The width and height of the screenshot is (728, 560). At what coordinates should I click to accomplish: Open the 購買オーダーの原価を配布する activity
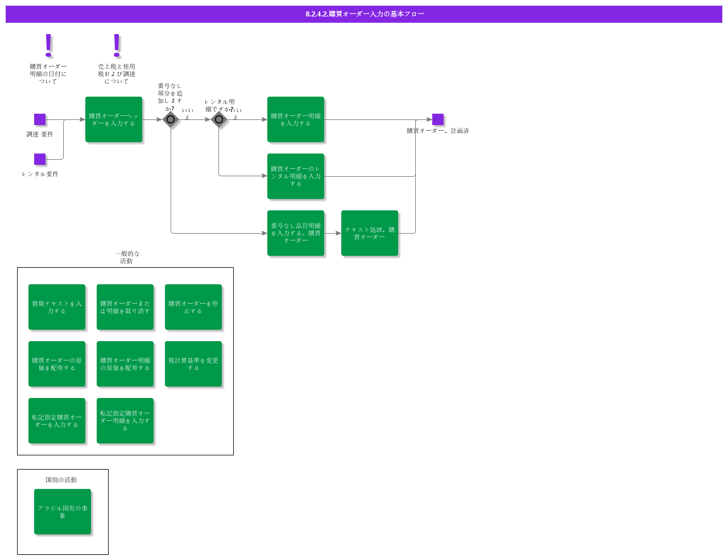pos(57,364)
